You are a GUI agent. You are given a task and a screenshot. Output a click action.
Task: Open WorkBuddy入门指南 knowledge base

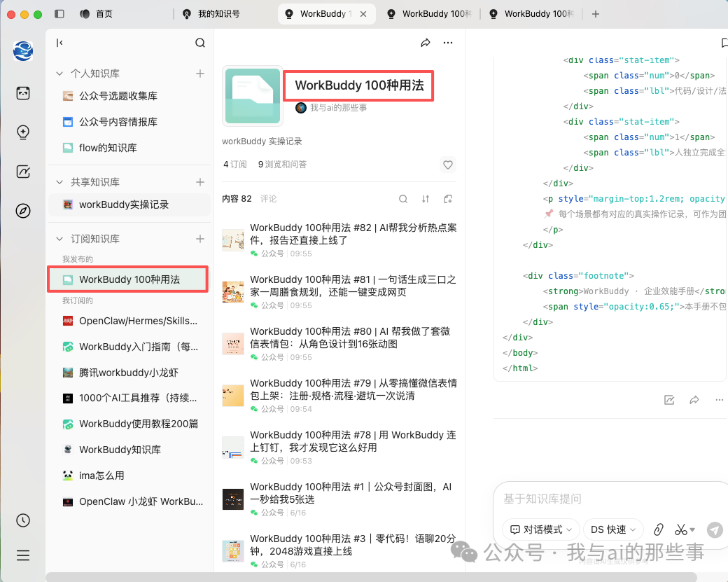(x=129, y=347)
